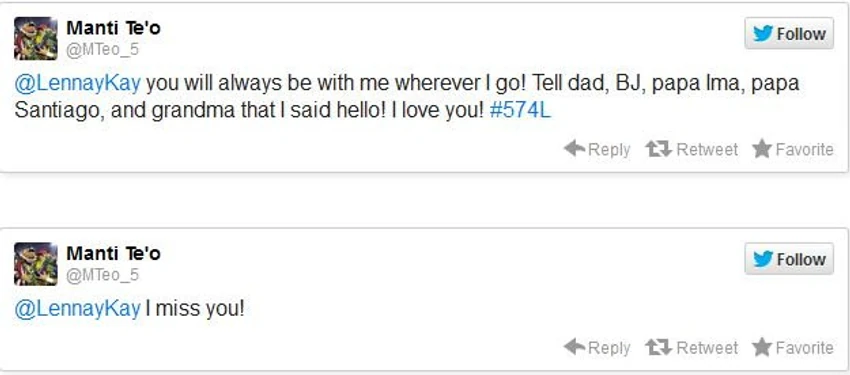850x375 pixels.
Task: Click Twitter bird icon in bottom Follow button
Action: pyautogui.click(x=763, y=259)
